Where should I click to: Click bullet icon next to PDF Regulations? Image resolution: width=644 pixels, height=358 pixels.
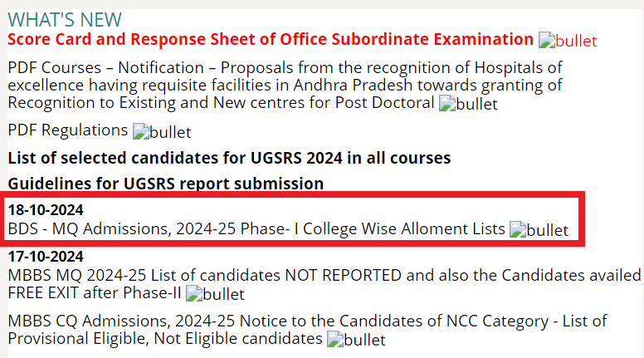[x=162, y=132]
